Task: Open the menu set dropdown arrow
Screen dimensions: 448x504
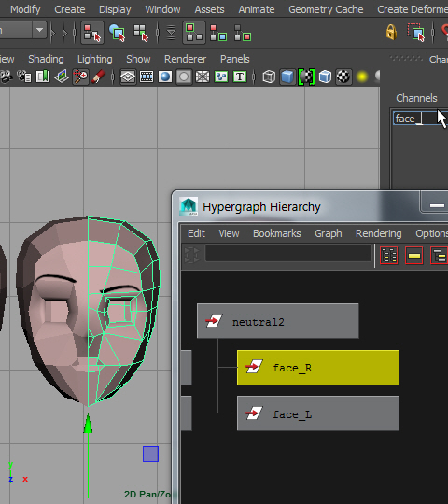Action: 39,30
